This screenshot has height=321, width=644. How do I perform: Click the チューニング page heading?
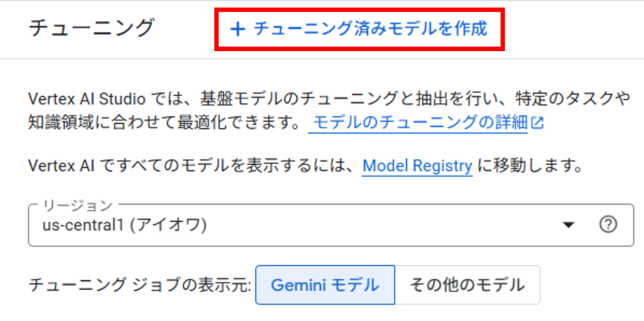pyautogui.click(x=91, y=29)
